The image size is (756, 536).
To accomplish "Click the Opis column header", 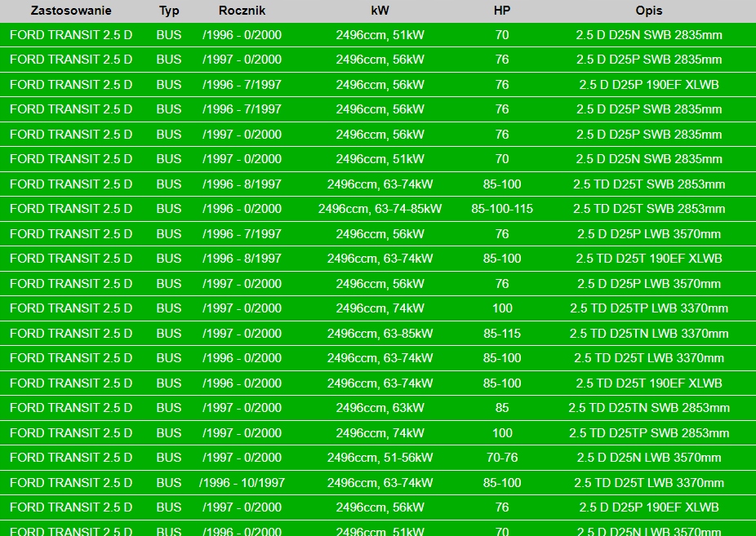I will 649,11.
